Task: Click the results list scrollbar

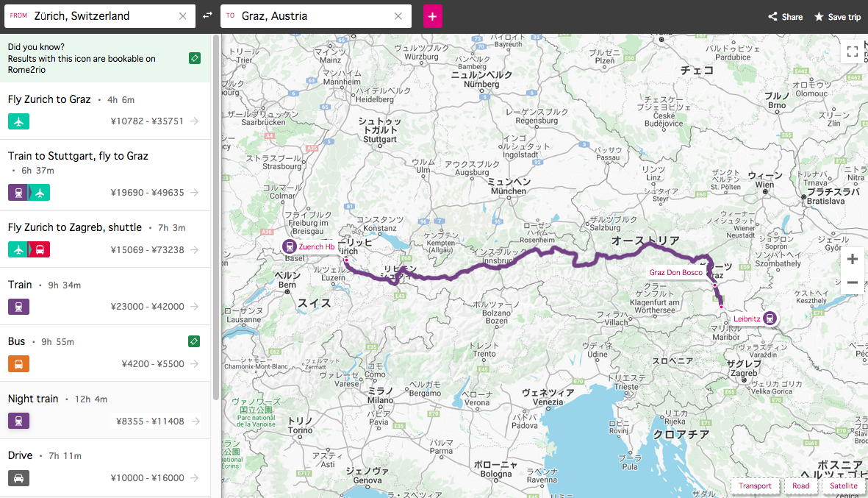Action: (x=216, y=218)
